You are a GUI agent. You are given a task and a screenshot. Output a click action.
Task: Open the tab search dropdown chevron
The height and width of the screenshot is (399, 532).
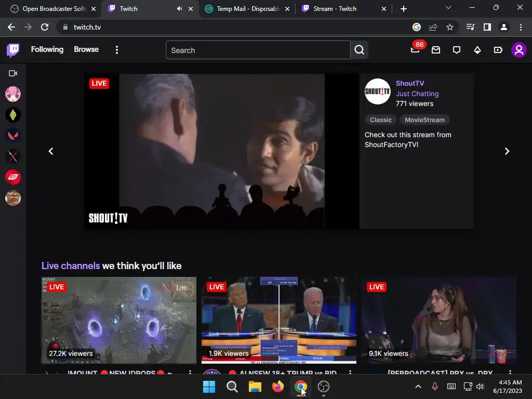[448, 7]
